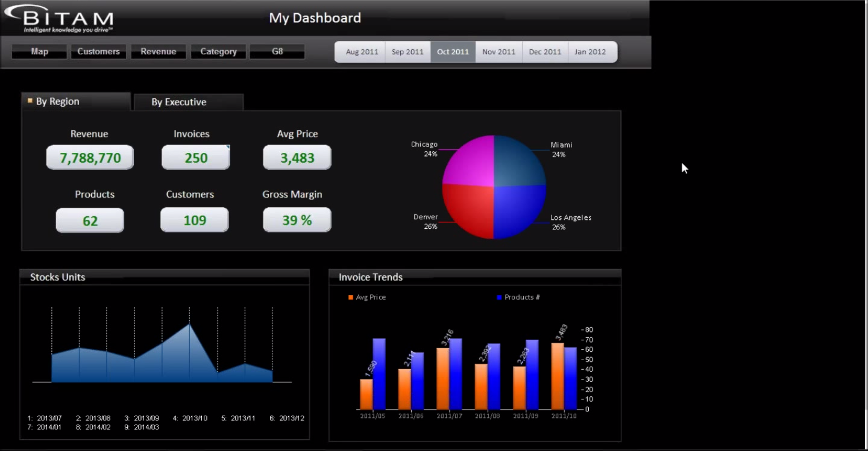Open the Category navigation button

218,52
